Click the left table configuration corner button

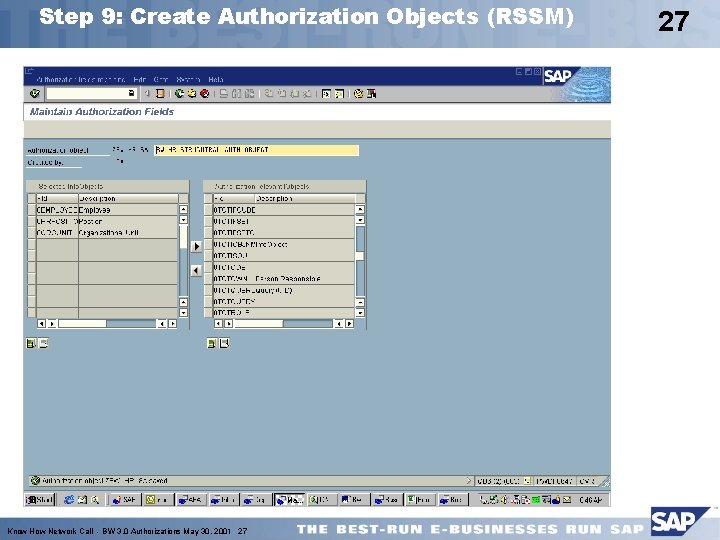pyautogui.click(x=183, y=198)
